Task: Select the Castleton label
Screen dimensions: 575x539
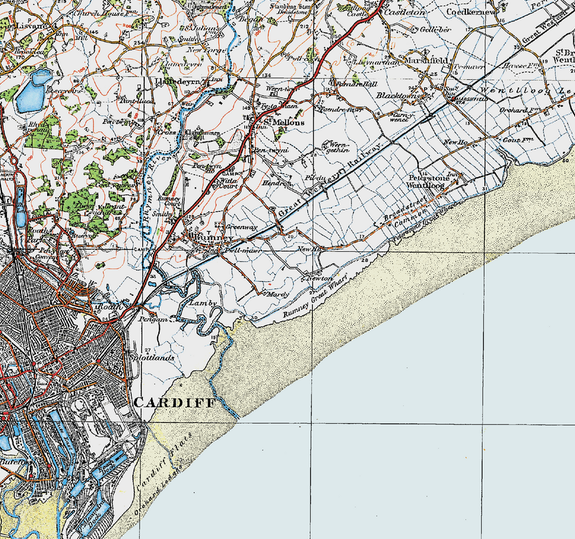Action: [x=405, y=12]
